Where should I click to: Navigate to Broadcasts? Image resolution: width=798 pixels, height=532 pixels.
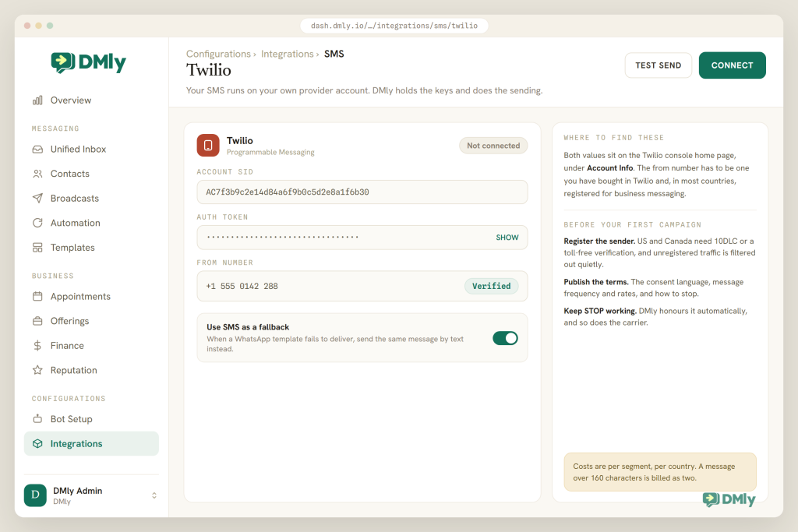click(92, 199)
